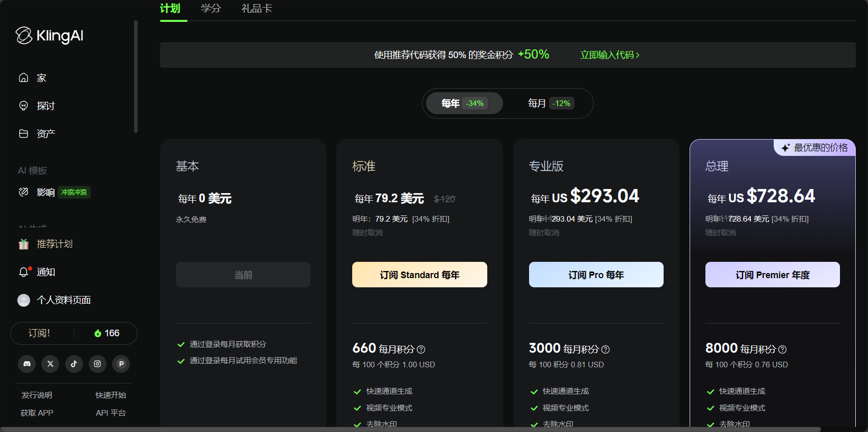Click the struck-through $120 price
The height and width of the screenshot is (432, 868).
[x=444, y=199]
